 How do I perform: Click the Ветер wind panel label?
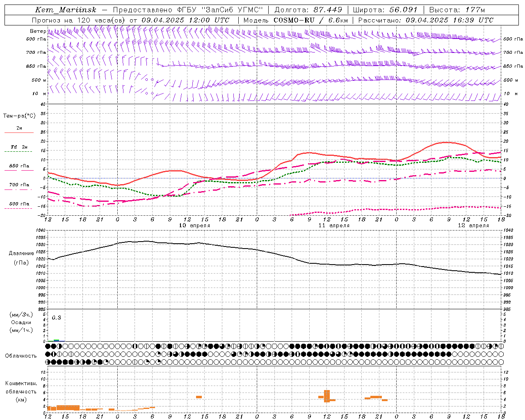(x=38, y=31)
